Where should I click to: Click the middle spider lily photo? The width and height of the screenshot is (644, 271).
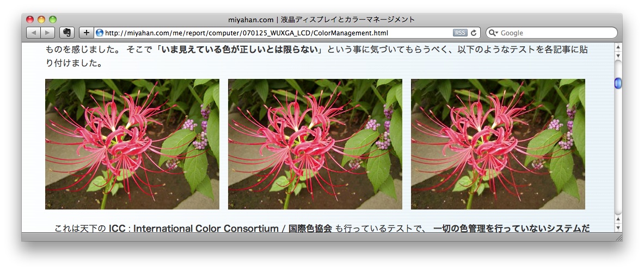[315, 144]
